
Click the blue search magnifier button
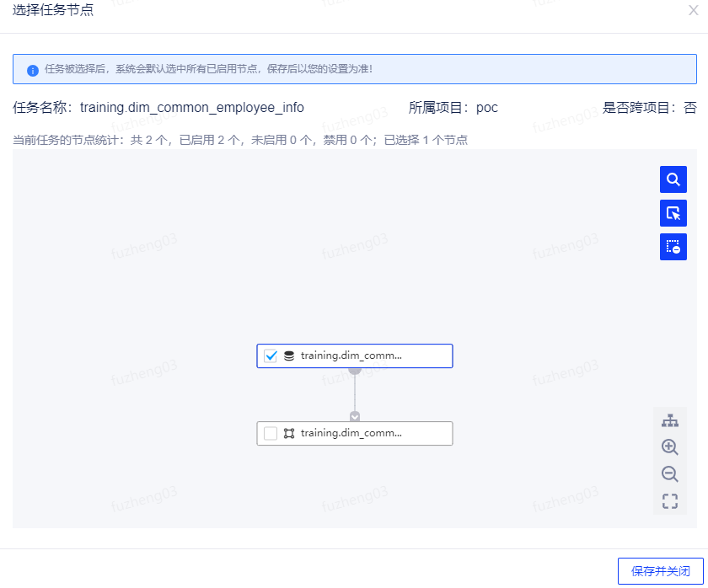coord(673,179)
